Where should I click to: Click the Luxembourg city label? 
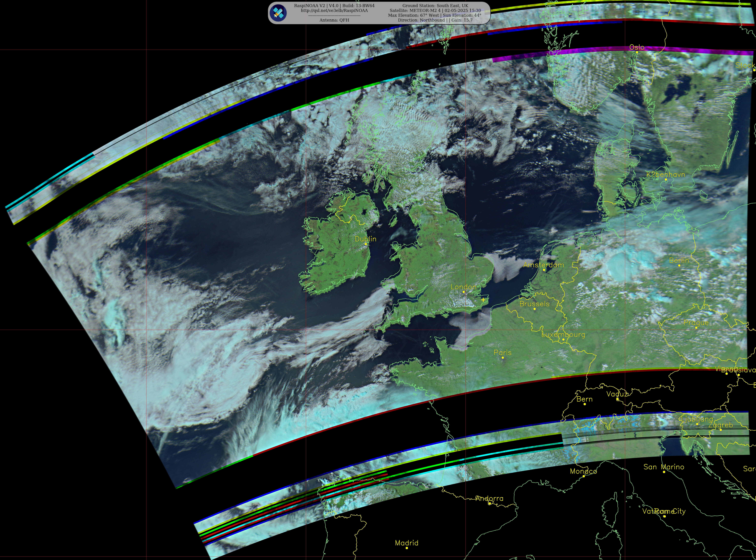coord(563,335)
